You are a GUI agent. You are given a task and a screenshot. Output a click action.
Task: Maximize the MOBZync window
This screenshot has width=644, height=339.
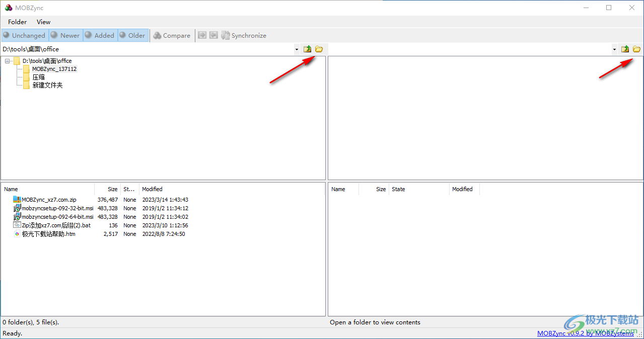click(x=609, y=8)
